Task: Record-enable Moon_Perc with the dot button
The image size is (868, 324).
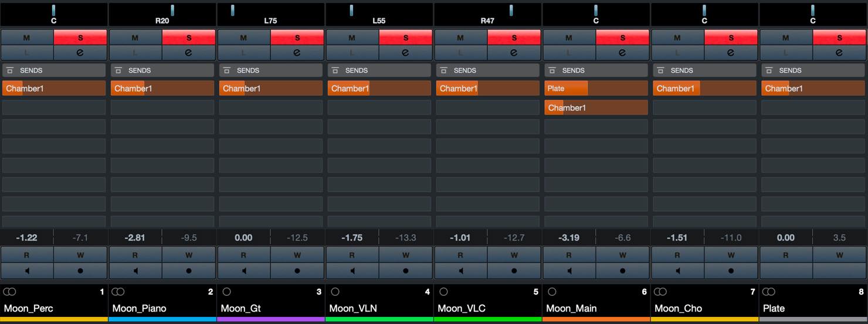Action: 80,271
